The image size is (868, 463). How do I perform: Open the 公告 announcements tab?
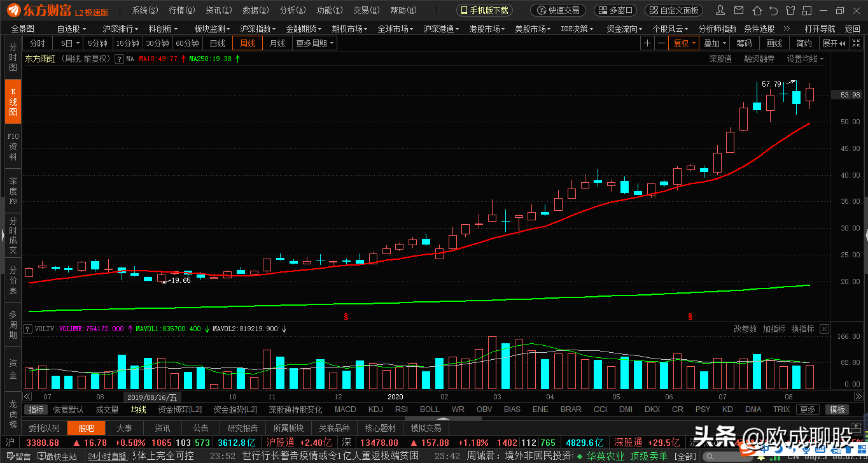coord(200,428)
